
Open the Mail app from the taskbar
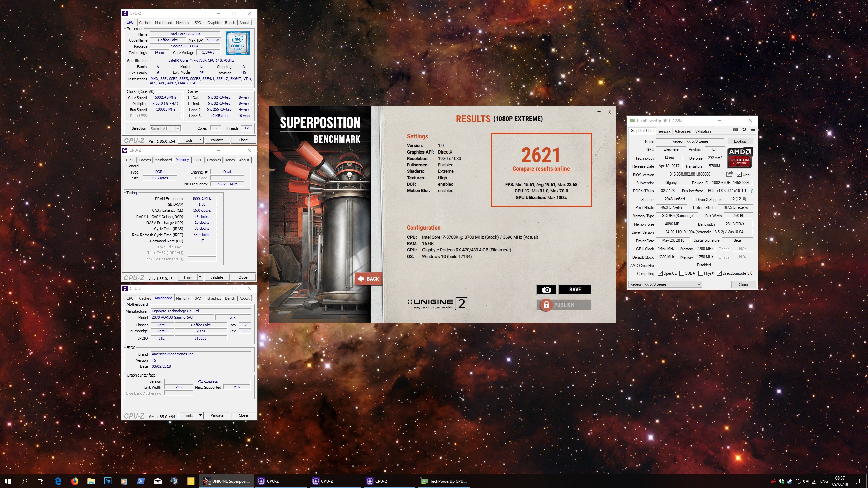pyautogui.click(x=157, y=481)
